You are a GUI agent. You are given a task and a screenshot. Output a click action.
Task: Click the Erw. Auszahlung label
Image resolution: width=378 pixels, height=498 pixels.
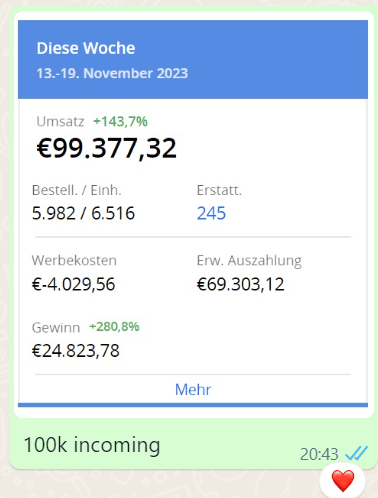point(249,261)
